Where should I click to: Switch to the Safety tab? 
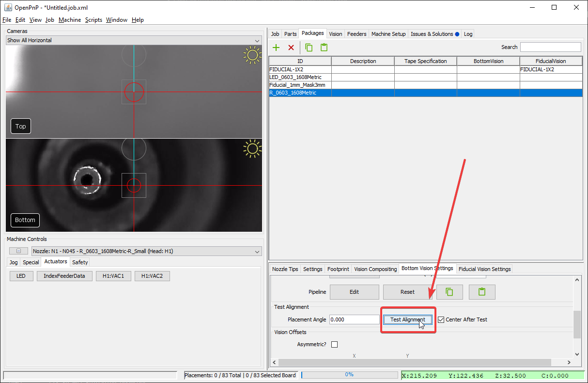[x=80, y=262]
